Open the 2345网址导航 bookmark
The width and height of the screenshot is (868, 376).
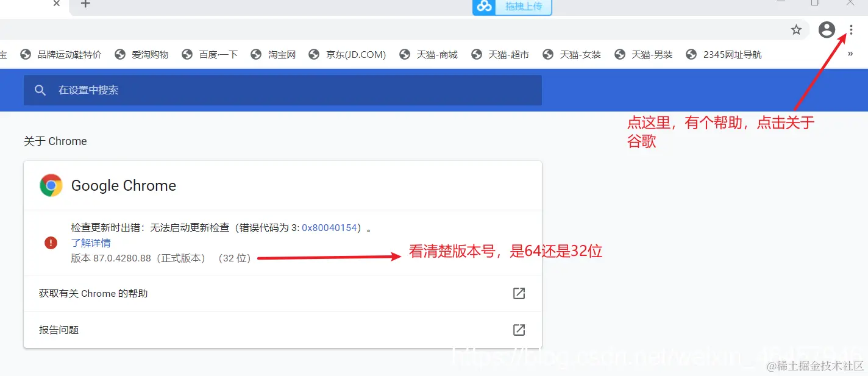[724, 54]
